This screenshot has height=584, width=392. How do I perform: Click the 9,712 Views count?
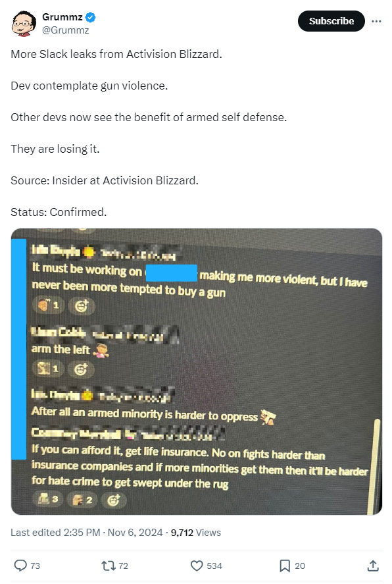tap(195, 533)
